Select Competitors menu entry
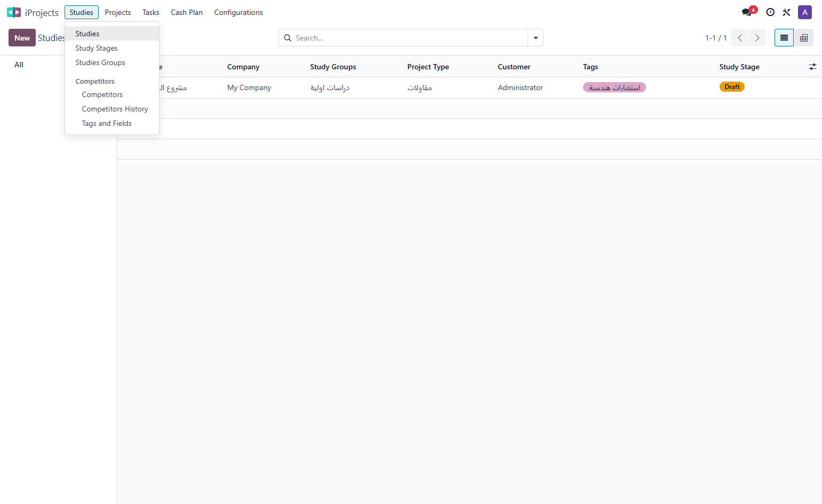 click(112, 94)
